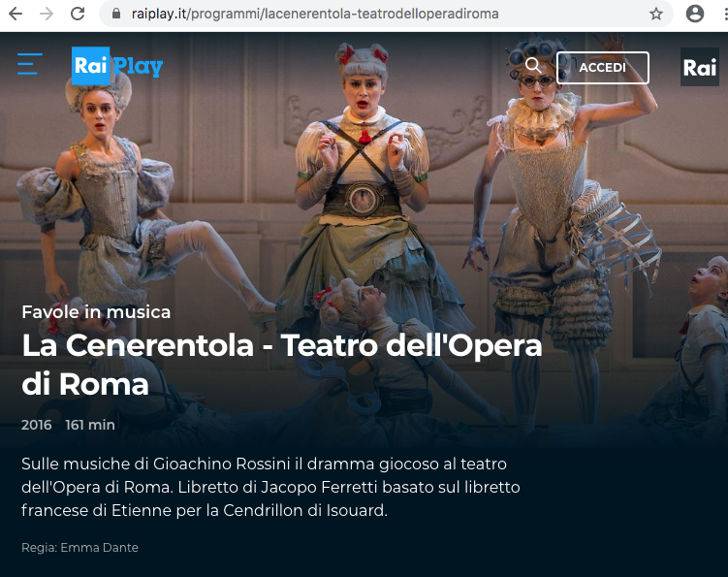
Task: Bookmark page with star icon
Action: pos(656,14)
